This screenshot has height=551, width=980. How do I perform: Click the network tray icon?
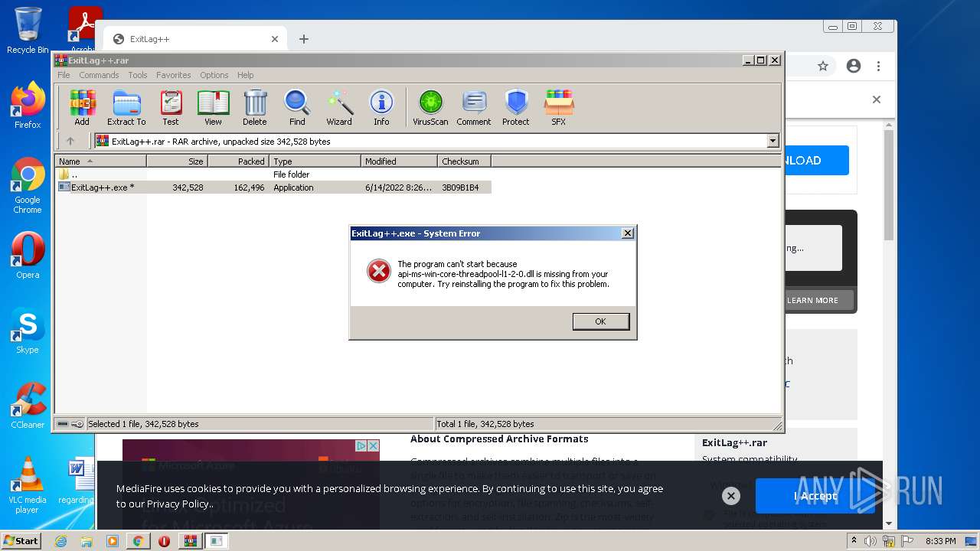coord(889,541)
